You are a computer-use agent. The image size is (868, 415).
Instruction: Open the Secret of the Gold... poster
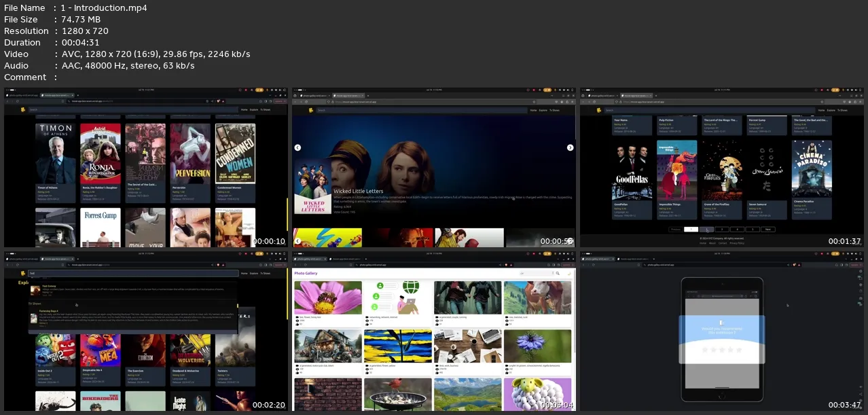(145, 154)
